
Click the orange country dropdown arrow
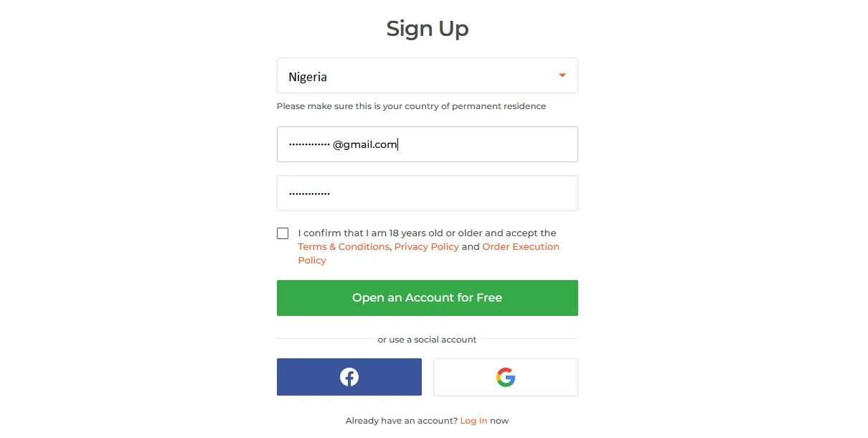[562, 75]
